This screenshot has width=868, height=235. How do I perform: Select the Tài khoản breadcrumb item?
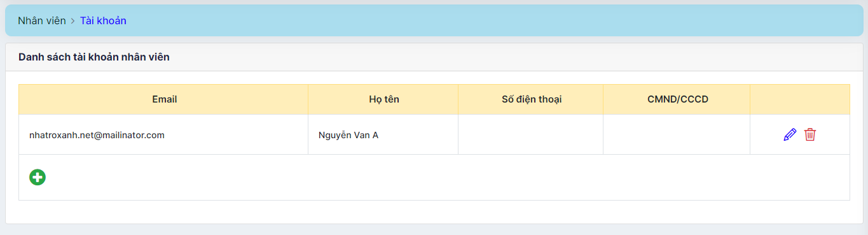(103, 20)
